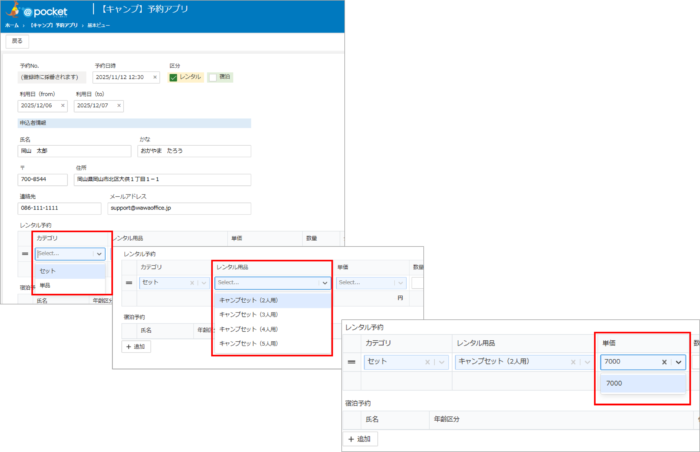Image resolution: width=700 pixels, height=452 pixels.
Task: Click 追加 button in bottom-right panel
Action: 360,439
